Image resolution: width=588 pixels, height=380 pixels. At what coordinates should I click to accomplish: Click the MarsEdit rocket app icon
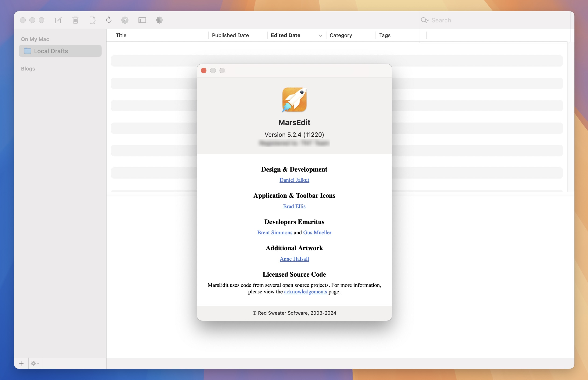(x=294, y=100)
